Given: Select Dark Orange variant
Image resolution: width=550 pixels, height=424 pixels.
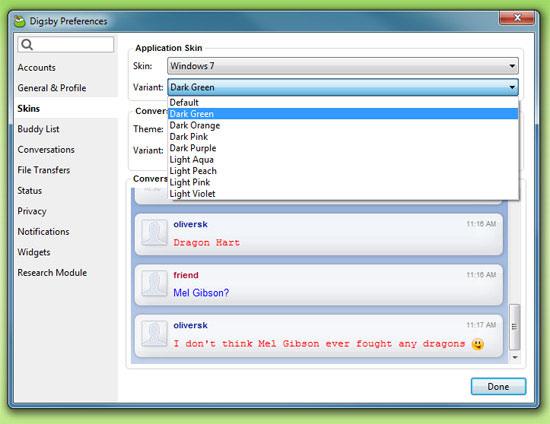Looking at the screenshot, I should (x=343, y=125).
